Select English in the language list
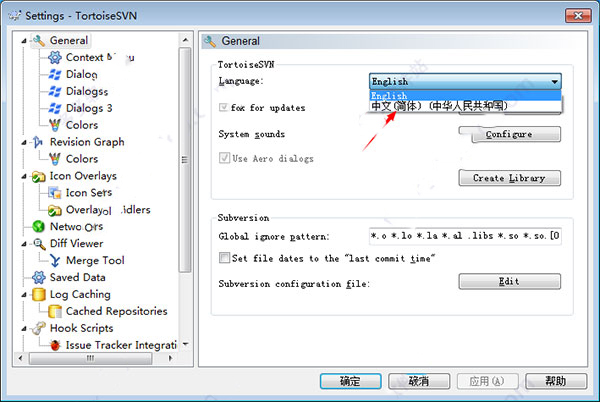This screenshot has width=600, height=402. point(465,96)
